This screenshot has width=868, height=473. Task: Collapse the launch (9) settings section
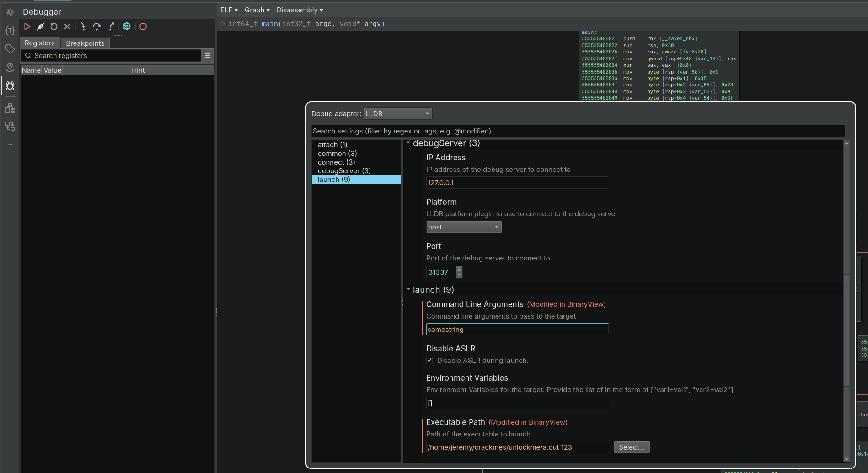point(408,290)
